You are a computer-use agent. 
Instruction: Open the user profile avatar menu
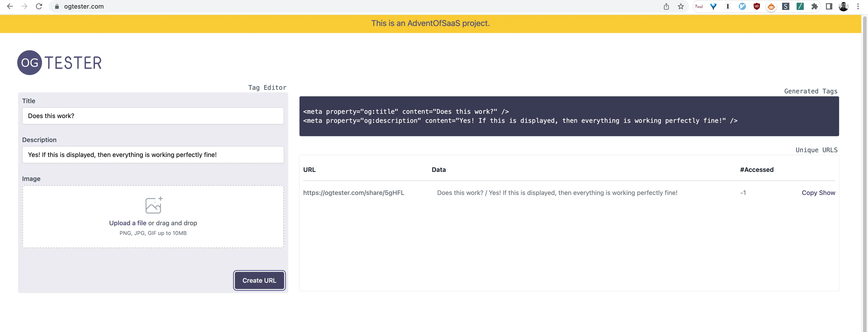coord(843,6)
